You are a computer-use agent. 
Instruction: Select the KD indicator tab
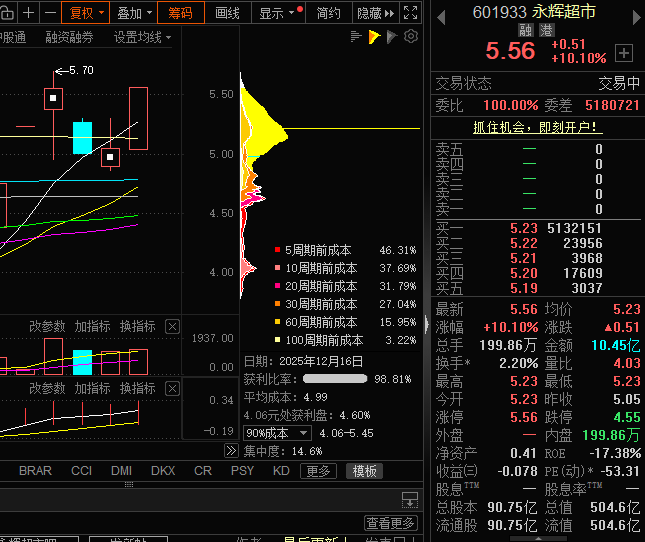point(281,471)
